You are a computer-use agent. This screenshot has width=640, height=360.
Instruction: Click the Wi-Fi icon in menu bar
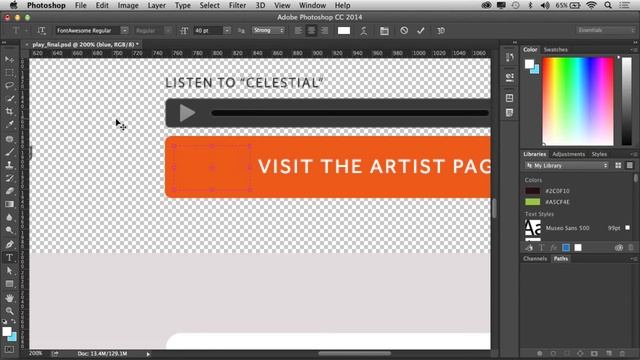point(591,5)
